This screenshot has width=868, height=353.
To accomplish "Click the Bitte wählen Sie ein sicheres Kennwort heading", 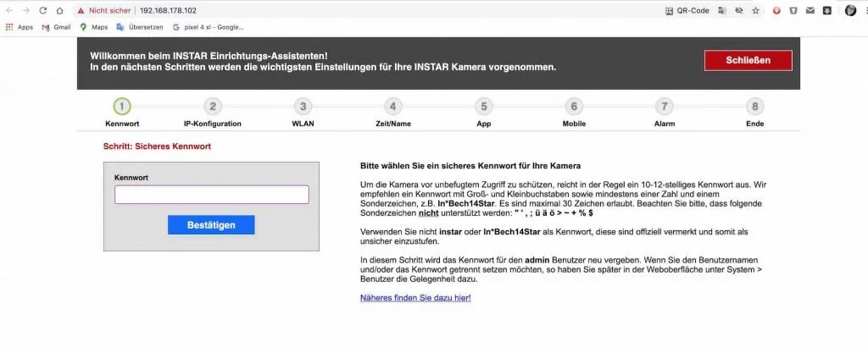I will (470, 166).
